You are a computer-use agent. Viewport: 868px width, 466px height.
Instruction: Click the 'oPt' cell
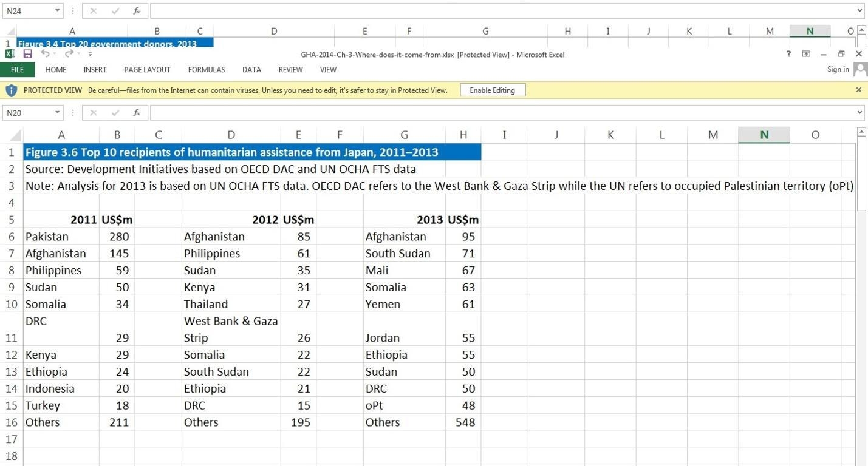click(x=404, y=405)
